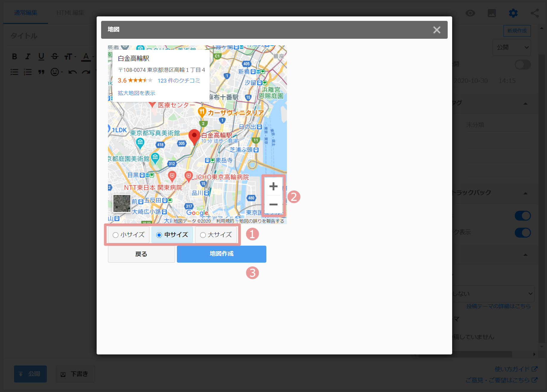
Task: Click the time 14:15 field
Action: [507, 81]
